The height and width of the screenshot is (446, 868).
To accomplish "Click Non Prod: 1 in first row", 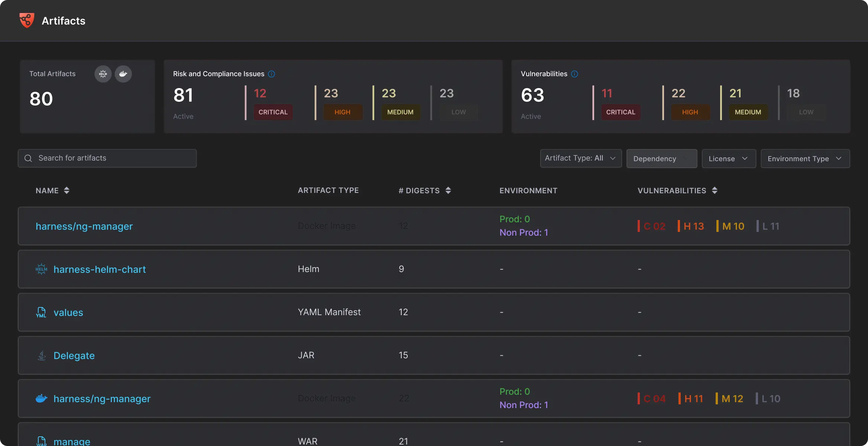I will [524, 233].
